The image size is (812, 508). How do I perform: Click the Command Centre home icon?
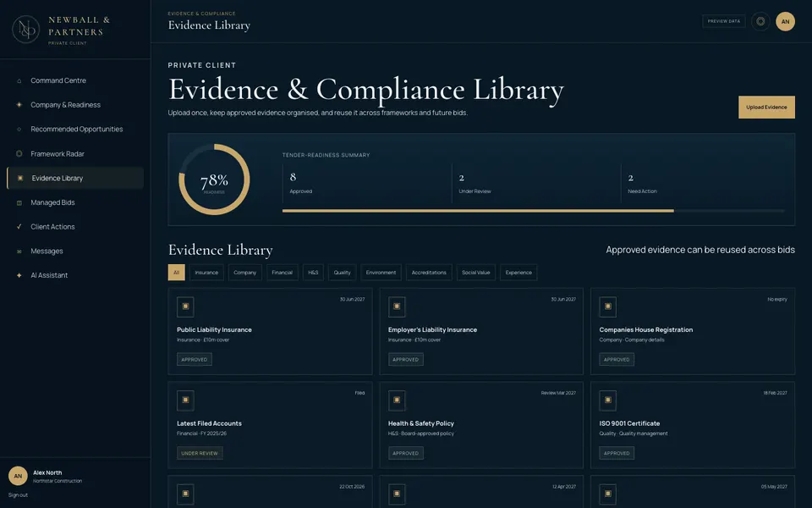[19, 81]
